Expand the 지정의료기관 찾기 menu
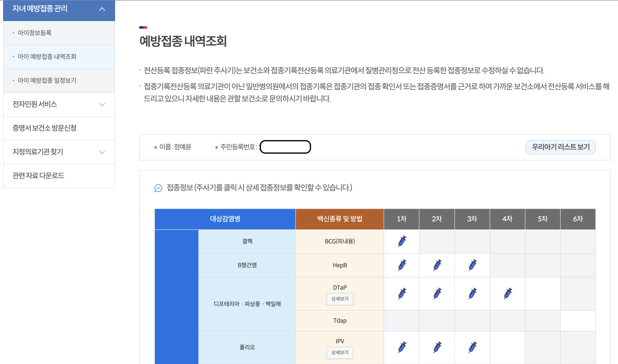The height and width of the screenshot is (364, 618). pos(102,152)
